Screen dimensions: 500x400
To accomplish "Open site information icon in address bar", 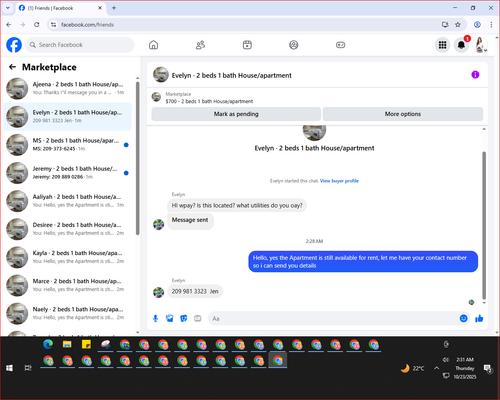I will (53, 25).
